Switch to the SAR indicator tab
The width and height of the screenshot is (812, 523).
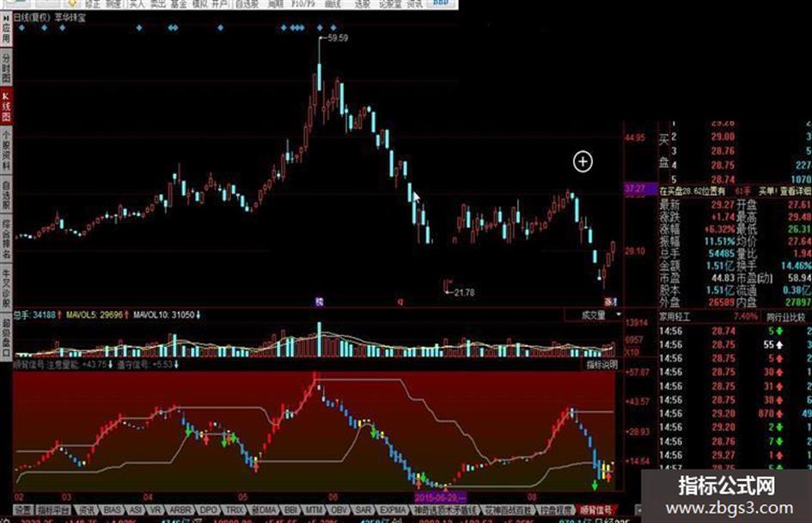363,510
